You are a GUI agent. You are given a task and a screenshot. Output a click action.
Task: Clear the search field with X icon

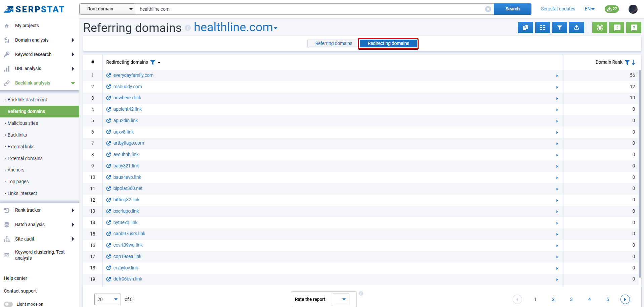tap(488, 9)
